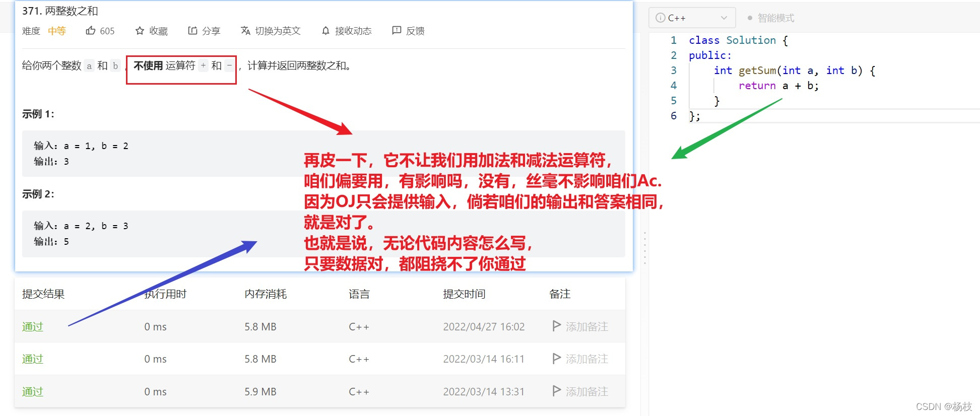Screen dimensions: 980x416
Task: Click the 'public:' code line
Action: coord(710,55)
